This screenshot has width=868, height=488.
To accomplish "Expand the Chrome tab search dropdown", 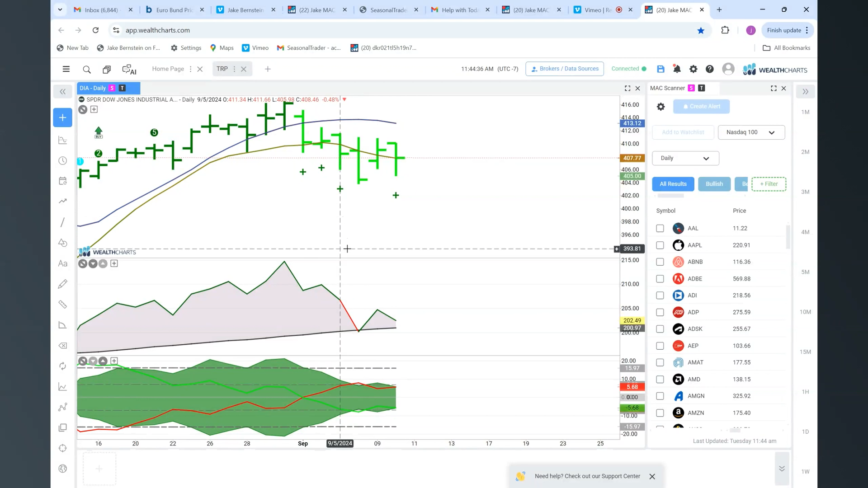I will point(60,9).
